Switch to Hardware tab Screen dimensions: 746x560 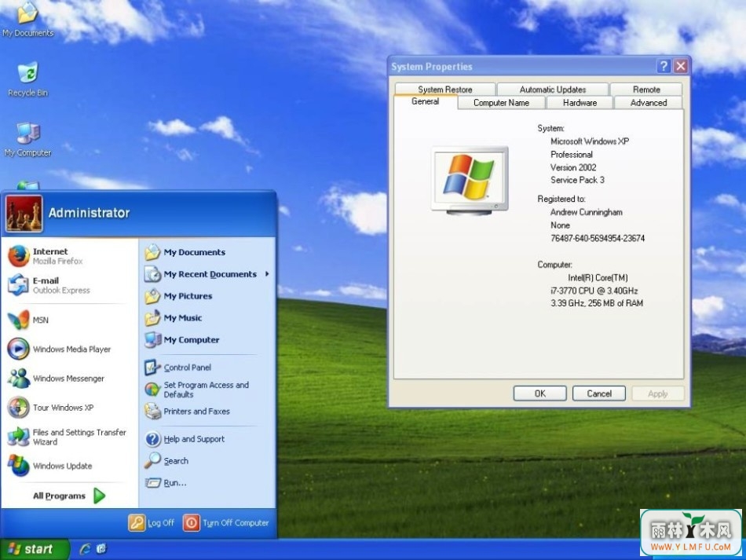(580, 103)
